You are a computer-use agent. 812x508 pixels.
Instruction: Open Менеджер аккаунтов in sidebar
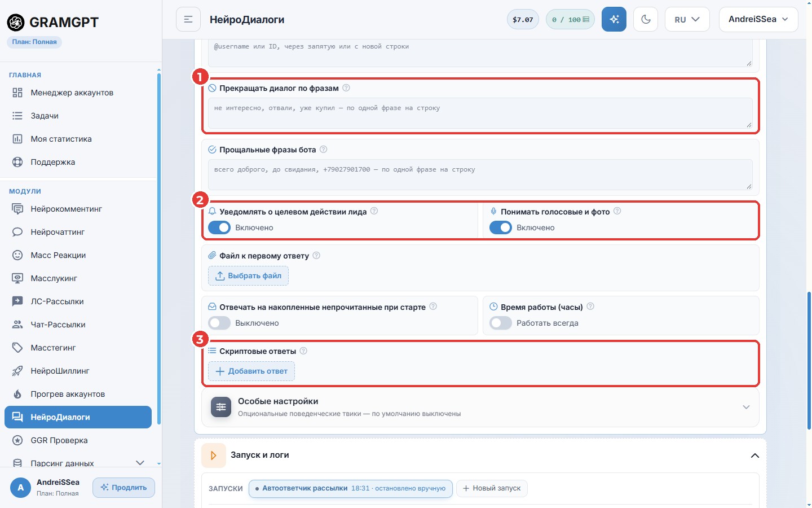click(78, 93)
